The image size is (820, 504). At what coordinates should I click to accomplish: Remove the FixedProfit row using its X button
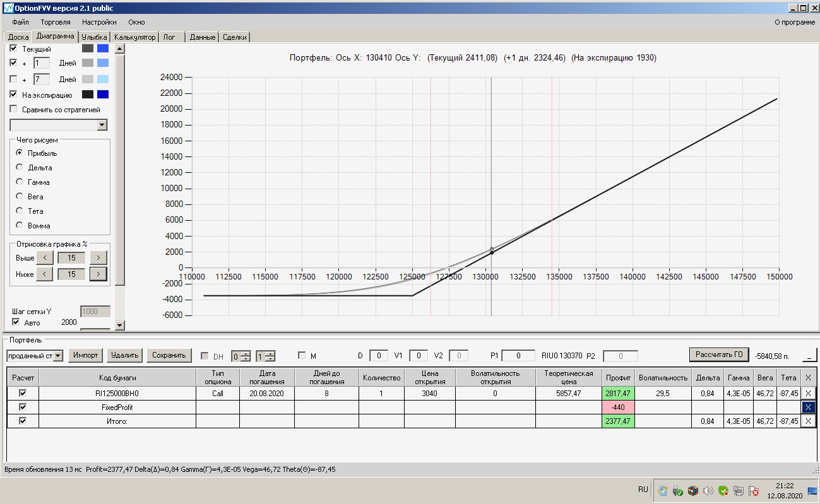point(808,407)
